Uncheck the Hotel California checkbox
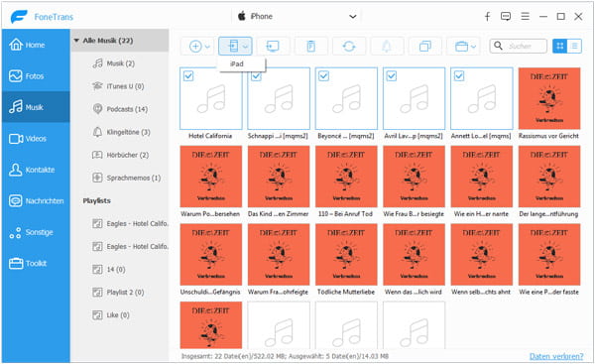The width and height of the screenshot is (595, 364). [x=188, y=76]
